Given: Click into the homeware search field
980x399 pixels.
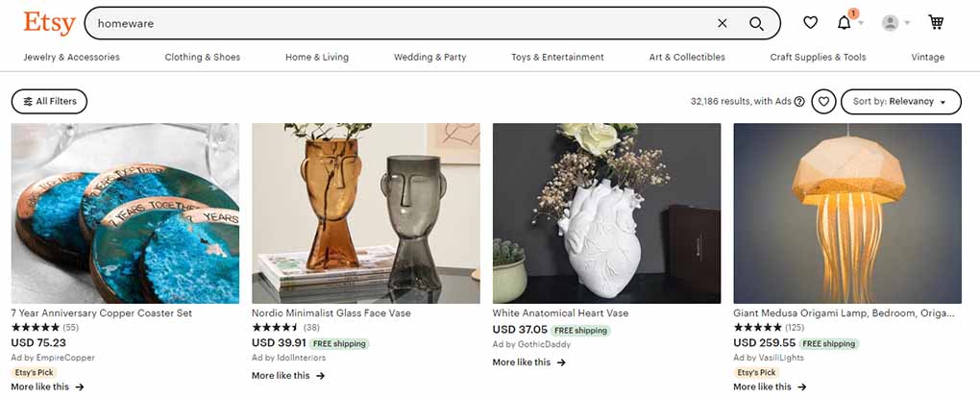Looking at the screenshot, I should pyautogui.click(x=400, y=24).
